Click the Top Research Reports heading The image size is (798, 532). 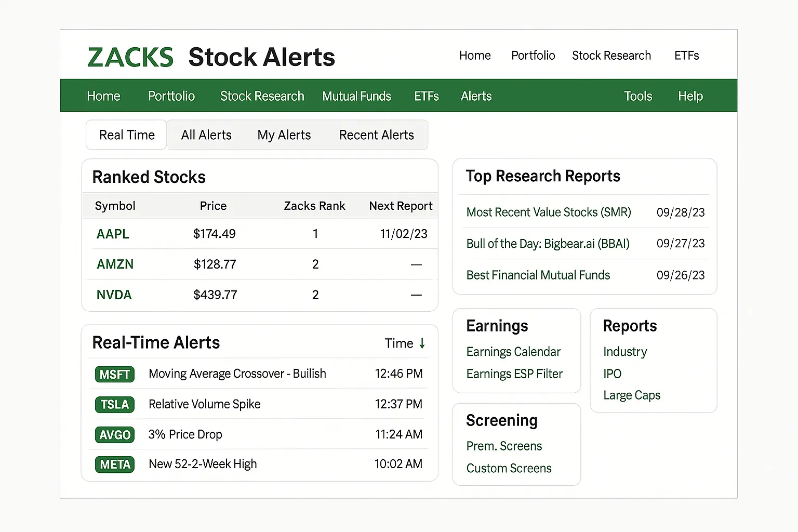543,177
